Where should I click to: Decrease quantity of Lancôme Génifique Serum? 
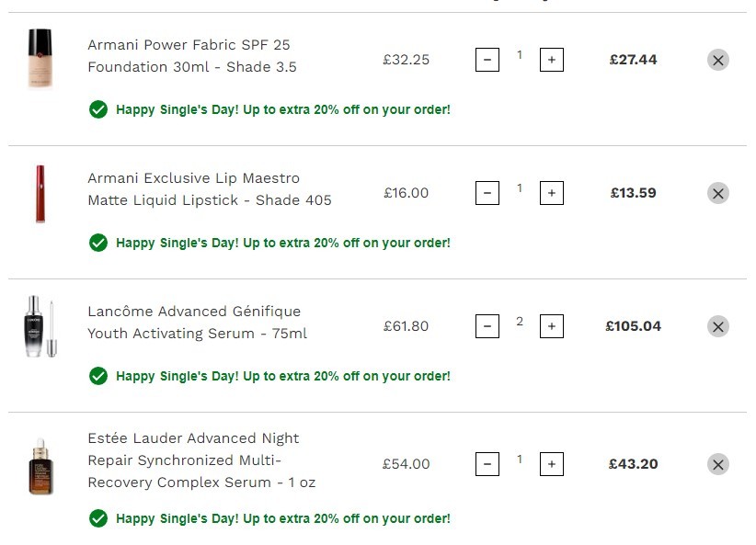(487, 326)
